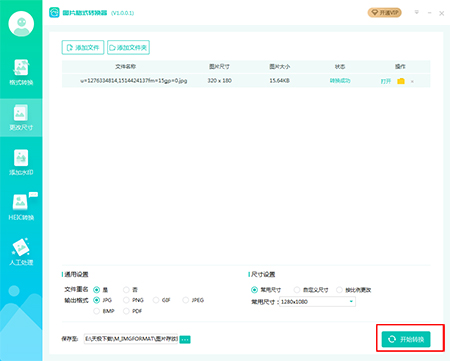Choose JPG output format

(96, 300)
